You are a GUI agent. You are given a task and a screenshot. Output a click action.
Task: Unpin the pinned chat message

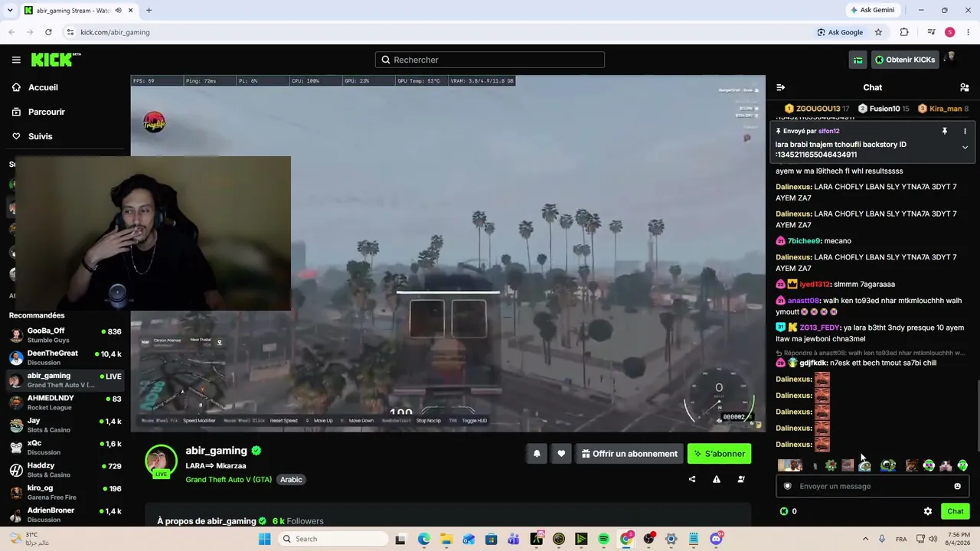(945, 131)
